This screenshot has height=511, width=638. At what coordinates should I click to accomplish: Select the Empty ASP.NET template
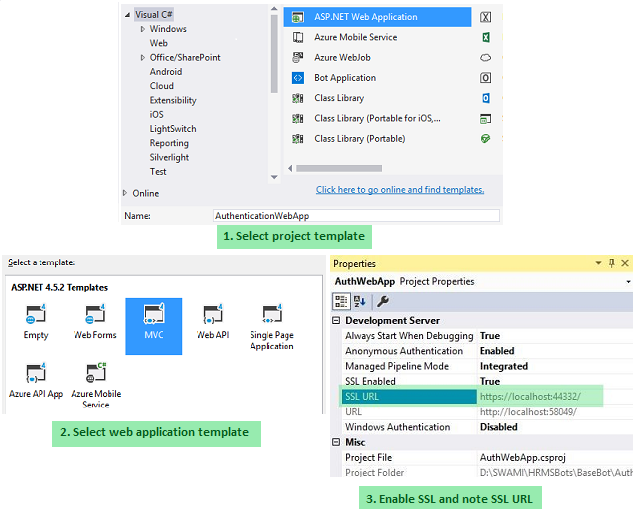[36, 321]
